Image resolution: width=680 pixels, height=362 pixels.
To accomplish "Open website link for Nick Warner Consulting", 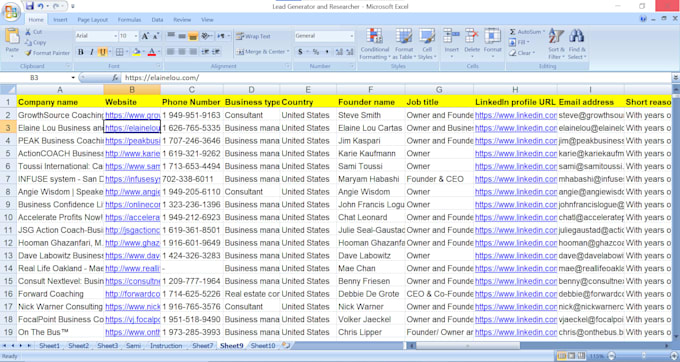I will pos(132,307).
